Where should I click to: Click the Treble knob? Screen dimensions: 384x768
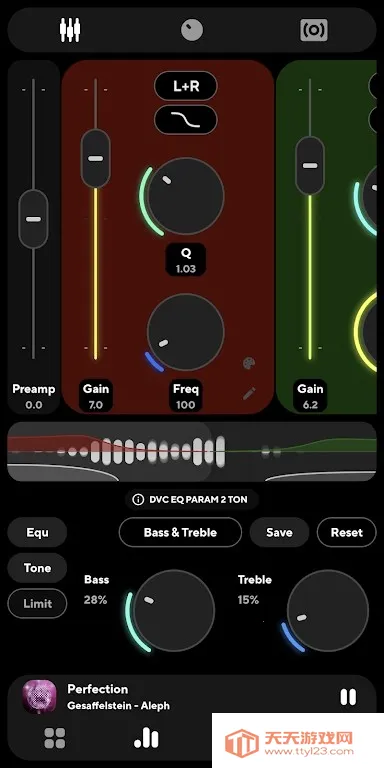pyautogui.click(x=328, y=610)
